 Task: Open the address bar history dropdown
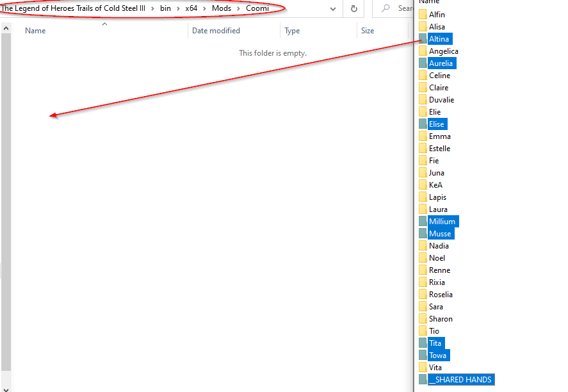(333, 9)
